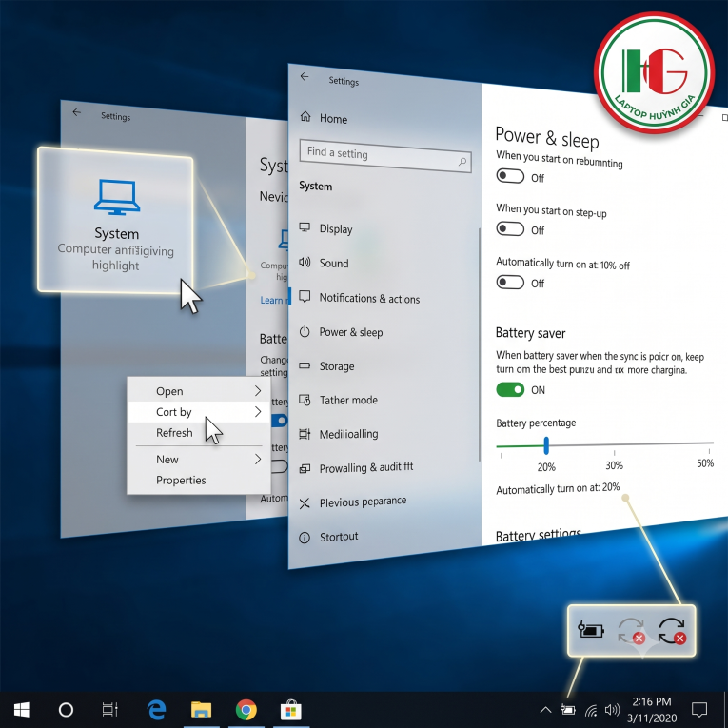
Task: Click the Battery percentage slider handle
Action: coord(546,445)
